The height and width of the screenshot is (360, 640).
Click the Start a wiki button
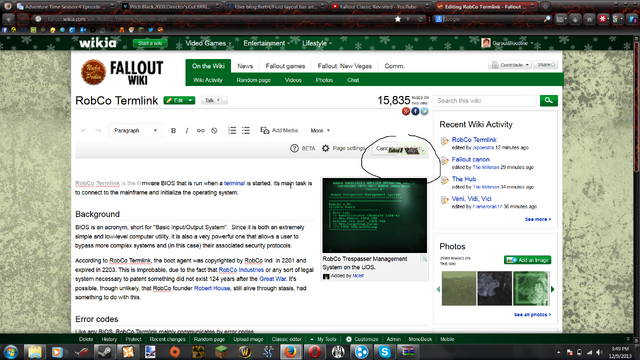point(150,43)
